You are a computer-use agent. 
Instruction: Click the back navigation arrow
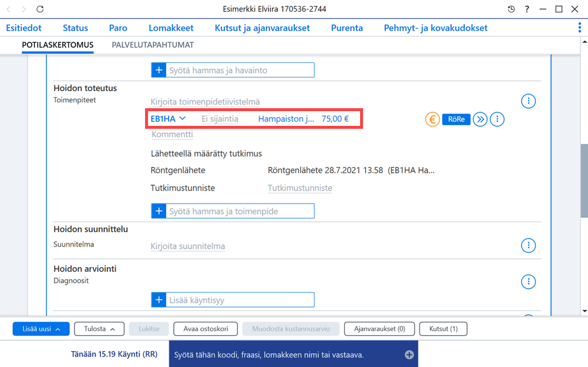[x=9, y=9]
